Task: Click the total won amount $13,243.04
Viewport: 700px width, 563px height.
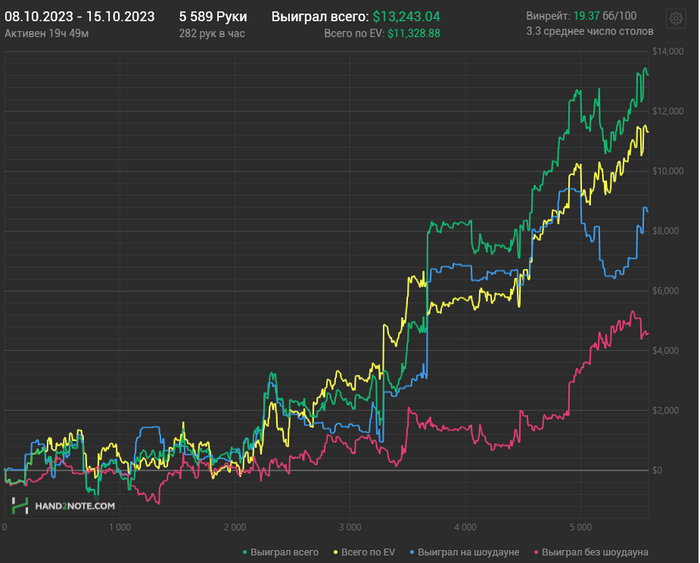Action: [406, 17]
